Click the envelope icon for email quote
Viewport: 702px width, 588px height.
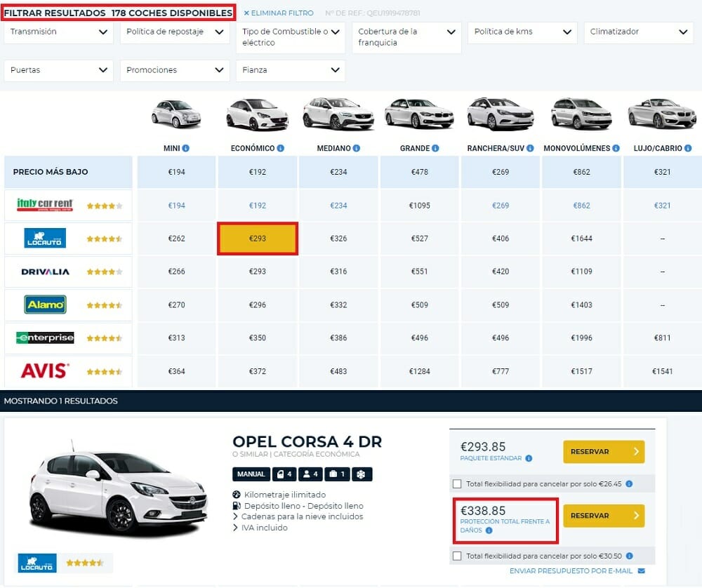coord(641,571)
